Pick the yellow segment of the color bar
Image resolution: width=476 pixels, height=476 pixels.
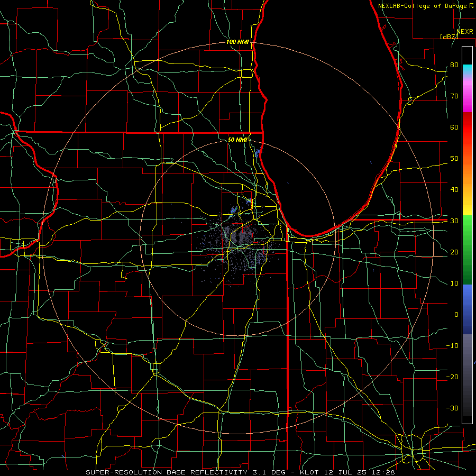467,206
